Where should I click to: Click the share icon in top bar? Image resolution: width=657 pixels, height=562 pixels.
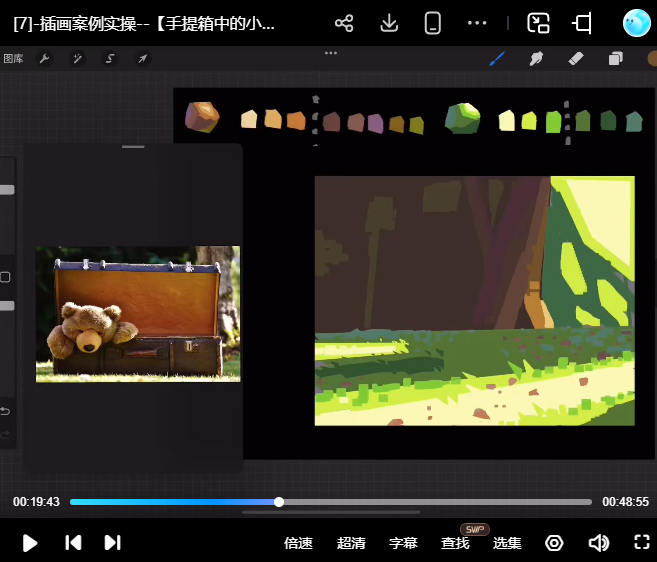point(344,23)
